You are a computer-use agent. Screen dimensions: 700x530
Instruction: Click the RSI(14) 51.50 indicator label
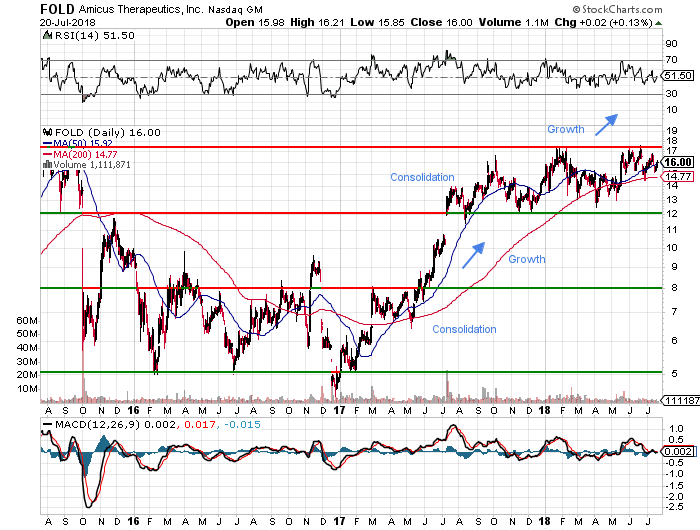[x=95, y=35]
